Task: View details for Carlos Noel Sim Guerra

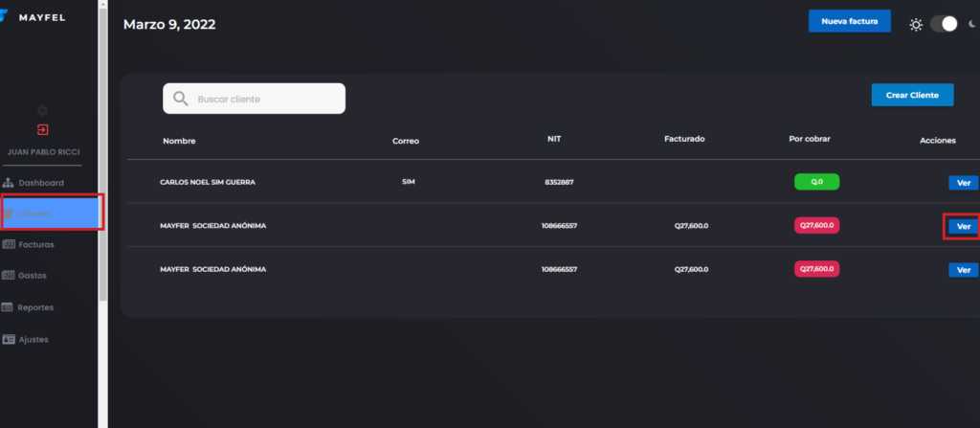Action: (x=963, y=182)
